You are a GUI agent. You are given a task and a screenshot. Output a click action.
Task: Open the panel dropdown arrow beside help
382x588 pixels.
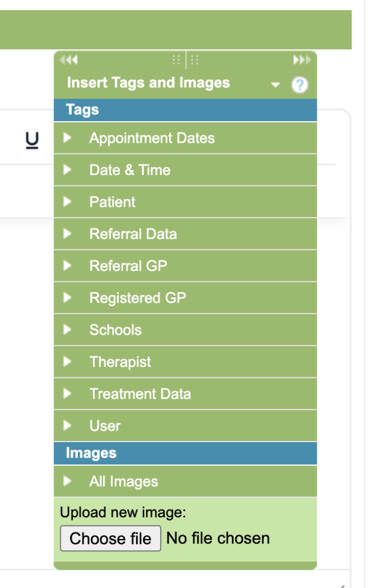tap(275, 86)
